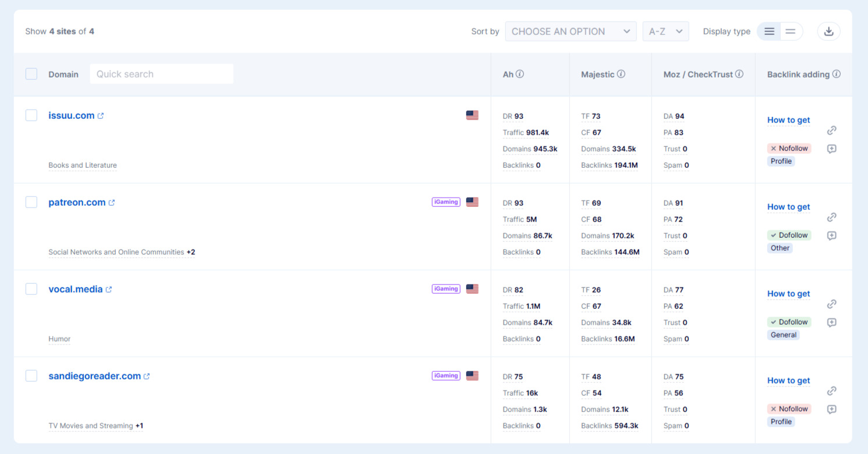Expand the A-Z order dropdown
Image resolution: width=868 pixels, height=454 pixels.
coord(665,31)
